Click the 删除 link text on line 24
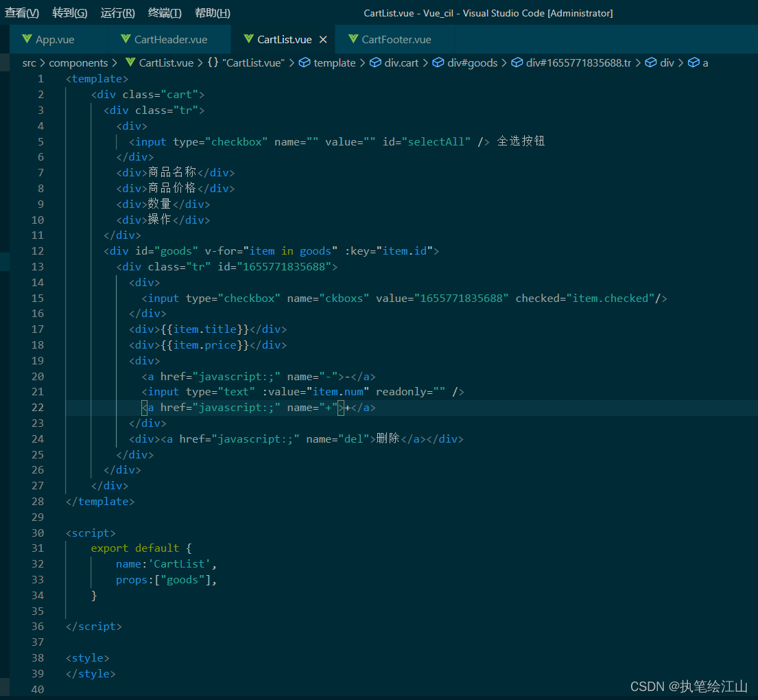Viewport: 758px width, 700px height. [x=388, y=439]
